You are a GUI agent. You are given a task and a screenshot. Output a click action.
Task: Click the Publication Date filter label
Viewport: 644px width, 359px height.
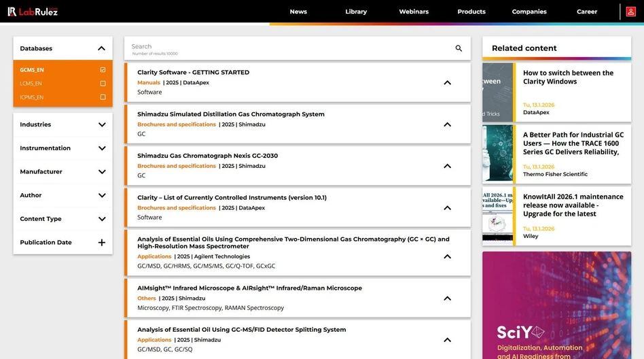pyautogui.click(x=46, y=242)
